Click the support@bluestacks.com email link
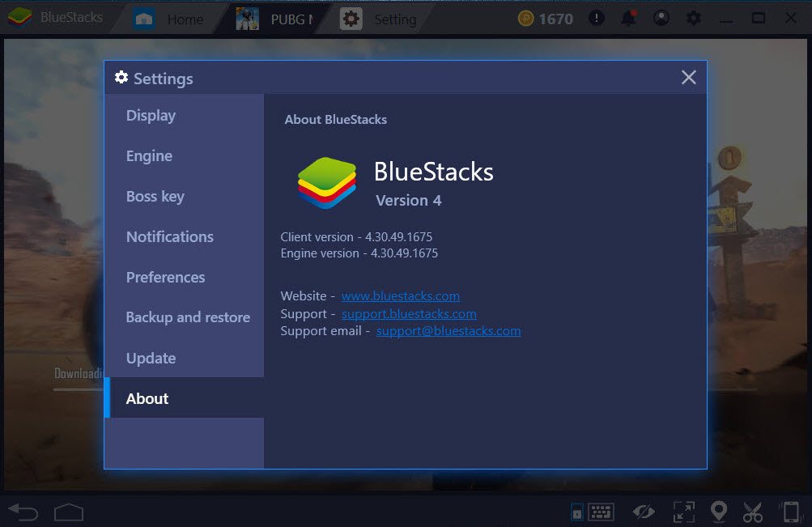Image resolution: width=812 pixels, height=527 pixels. point(448,331)
